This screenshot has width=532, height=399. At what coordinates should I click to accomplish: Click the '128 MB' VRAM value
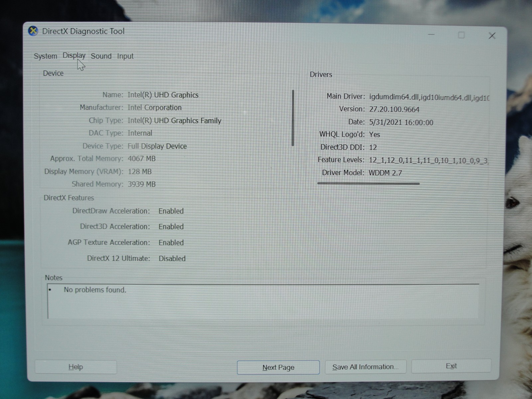click(x=140, y=172)
